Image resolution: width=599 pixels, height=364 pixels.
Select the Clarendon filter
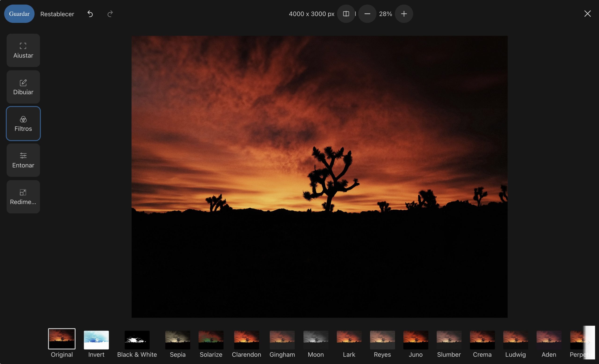coord(246,340)
